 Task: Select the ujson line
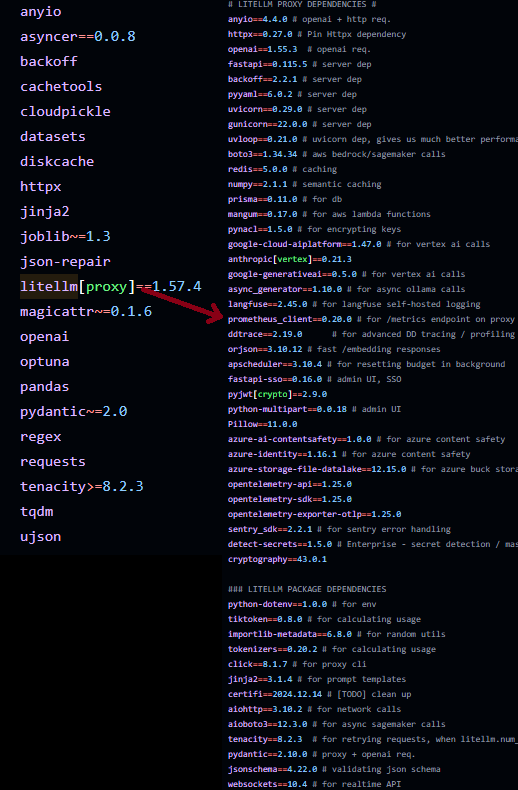[41, 537]
